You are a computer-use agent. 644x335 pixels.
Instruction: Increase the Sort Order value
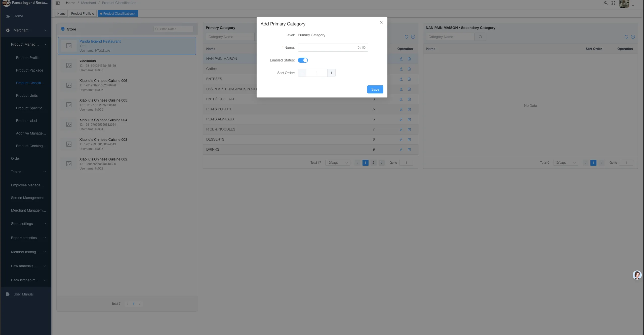[x=331, y=73]
